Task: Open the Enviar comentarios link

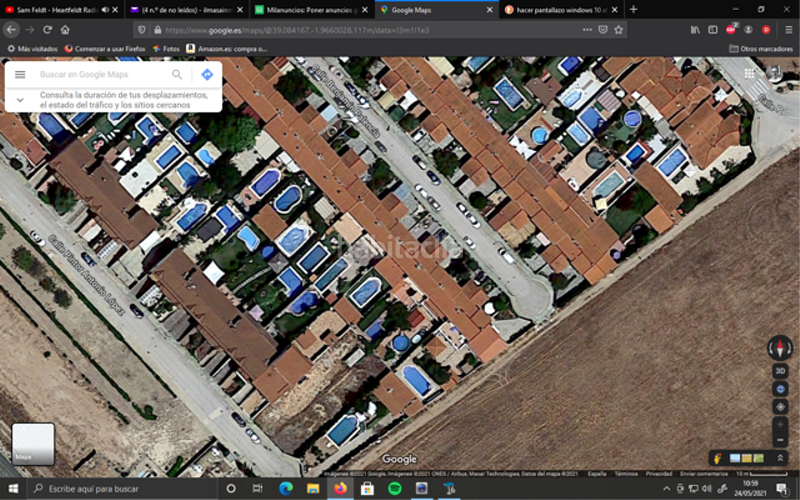Action: point(703,473)
